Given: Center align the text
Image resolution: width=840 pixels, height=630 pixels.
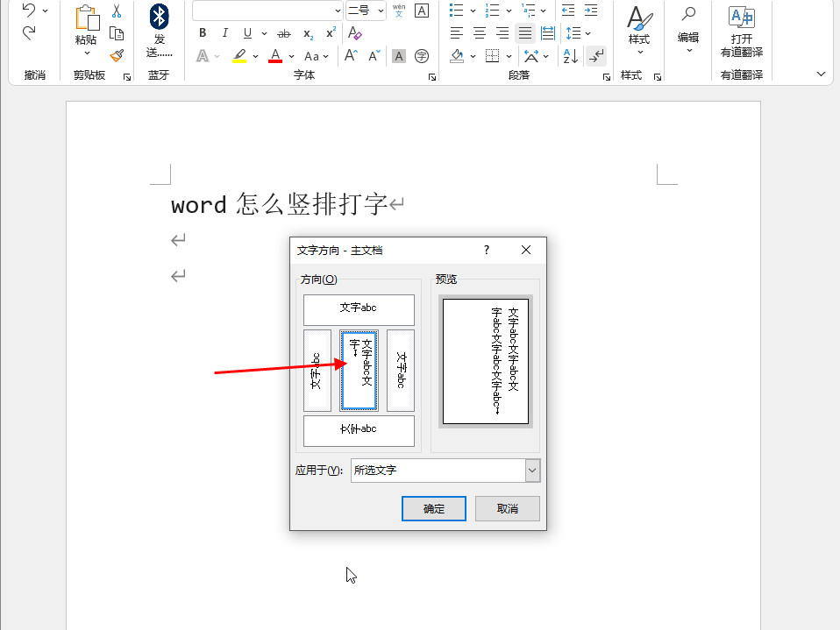Looking at the screenshot, I should click(x=480, y=33).
